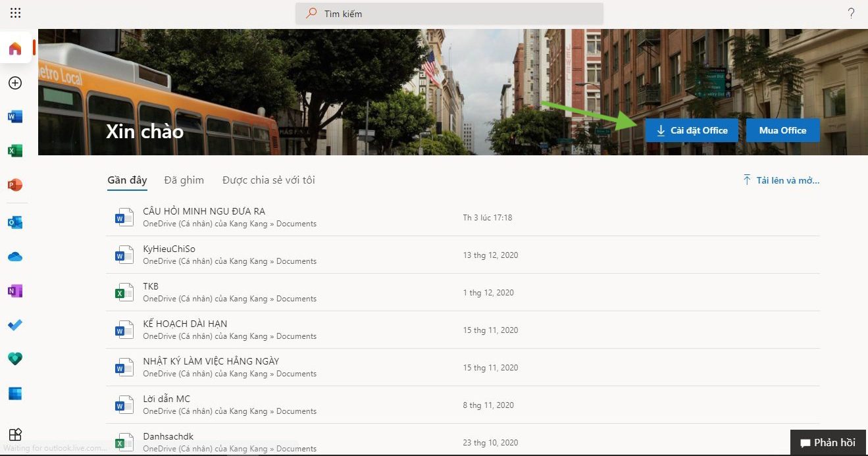Click the Home icon in sidebar
Screen dimensions: 868x456
pos(15,49)
